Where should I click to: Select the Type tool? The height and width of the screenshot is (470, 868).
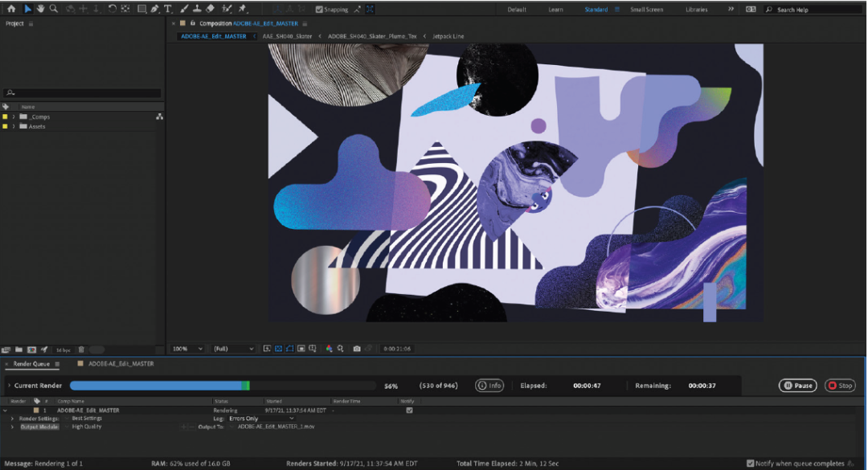[168, 9]
